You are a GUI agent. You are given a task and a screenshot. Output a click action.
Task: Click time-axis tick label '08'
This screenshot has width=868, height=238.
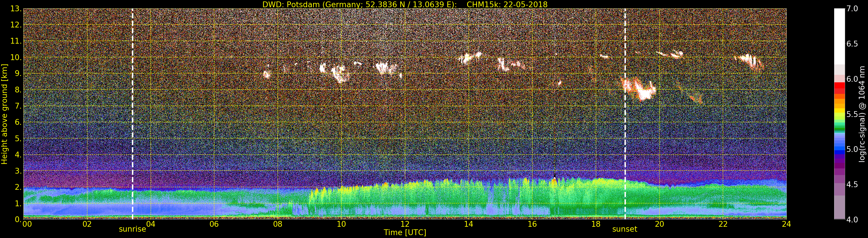click(278, 224)
